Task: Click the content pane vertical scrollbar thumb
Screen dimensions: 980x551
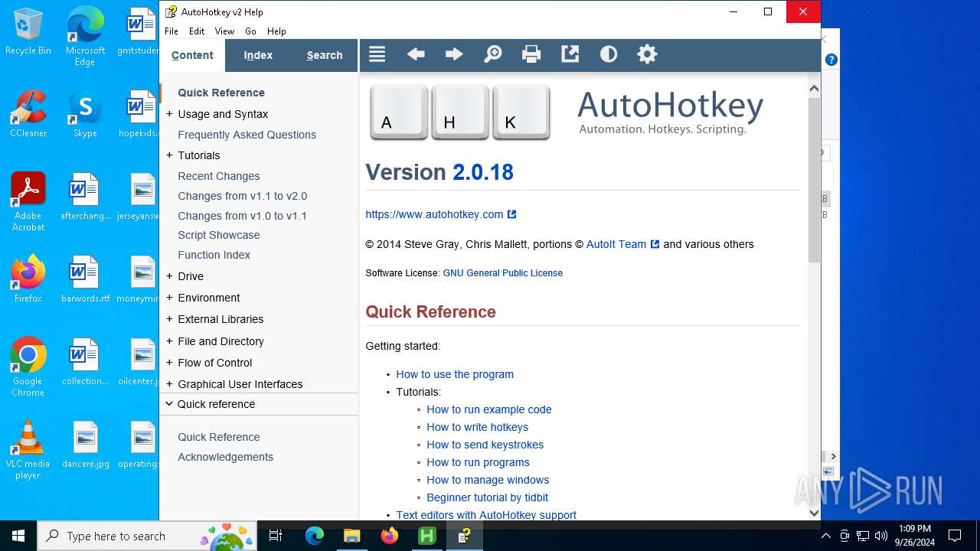Action: coord(814,181)
